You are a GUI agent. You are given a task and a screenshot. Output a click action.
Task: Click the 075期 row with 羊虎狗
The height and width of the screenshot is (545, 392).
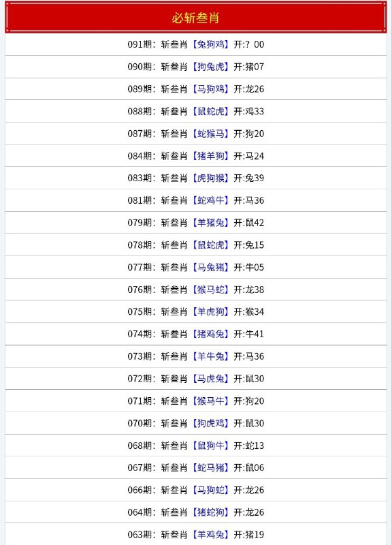pyautogui.click(x=196, y=312)
